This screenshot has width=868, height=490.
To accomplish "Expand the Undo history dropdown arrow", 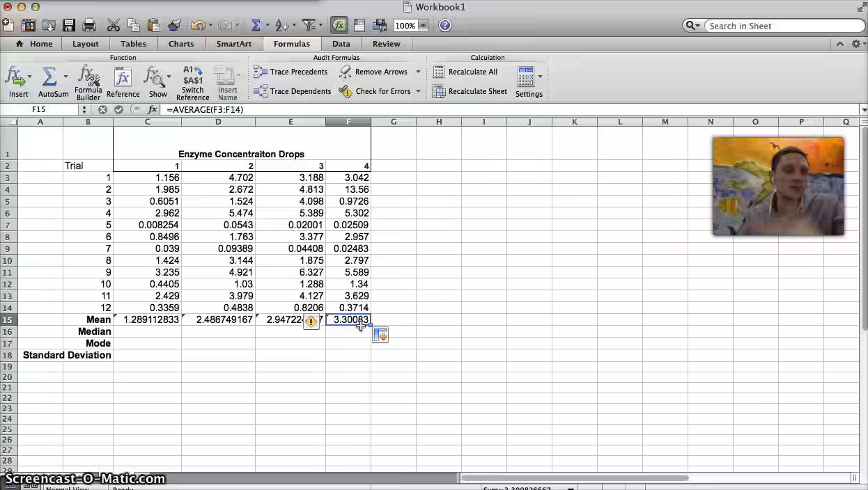I will pos(210,26).
